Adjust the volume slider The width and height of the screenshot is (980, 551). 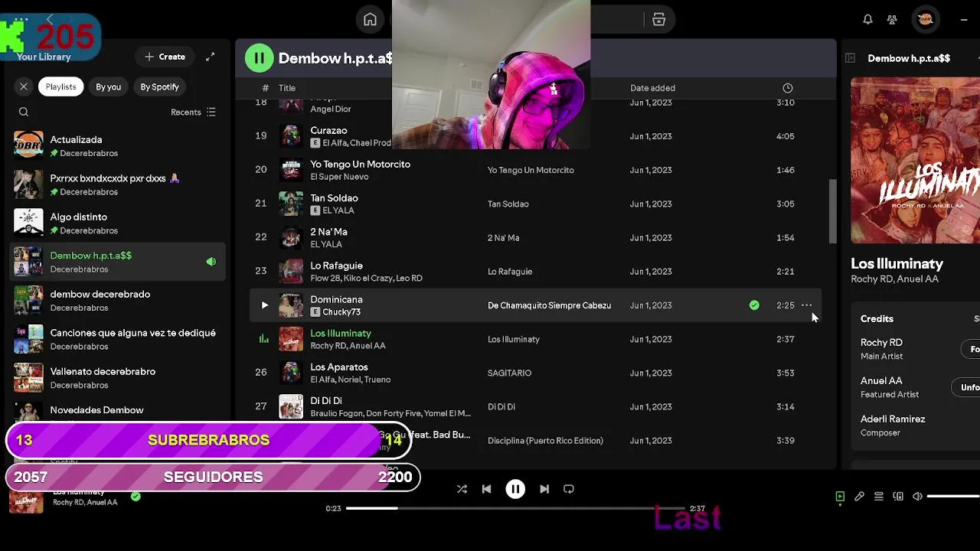click(953, 497)
